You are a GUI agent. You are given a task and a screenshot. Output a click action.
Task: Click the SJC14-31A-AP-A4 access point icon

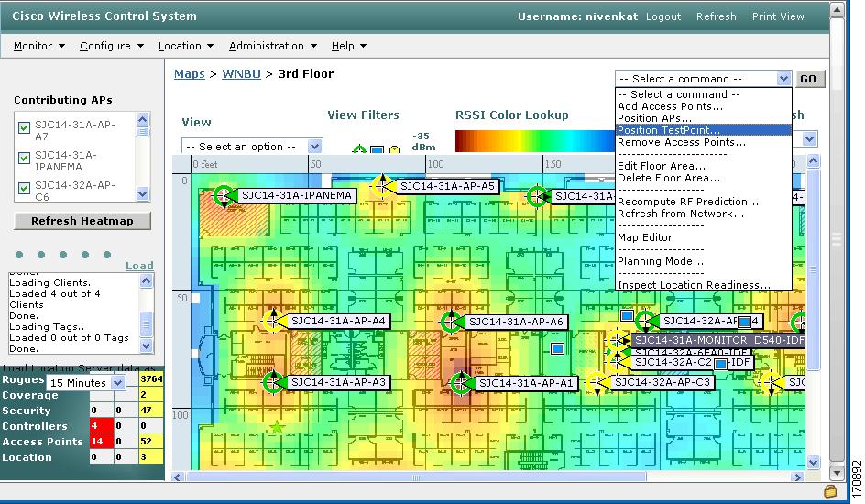[x=273, y=321]
